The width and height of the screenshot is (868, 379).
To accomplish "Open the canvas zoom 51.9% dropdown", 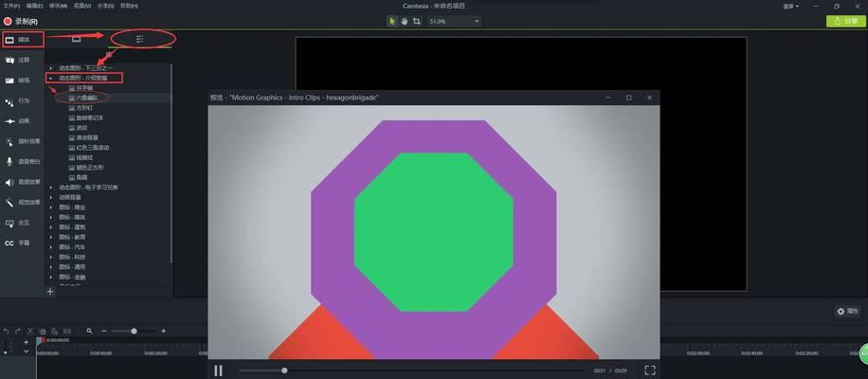I will 453,21.
